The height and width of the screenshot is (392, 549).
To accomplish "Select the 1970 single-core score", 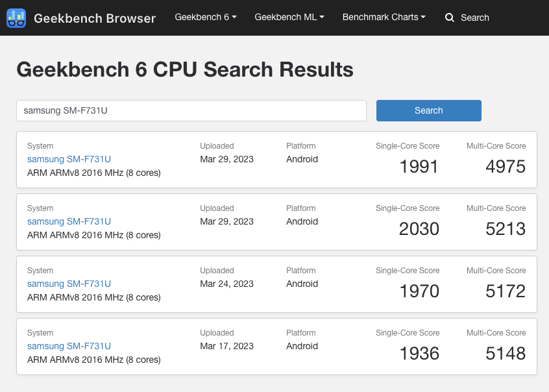I will point(419,291).
